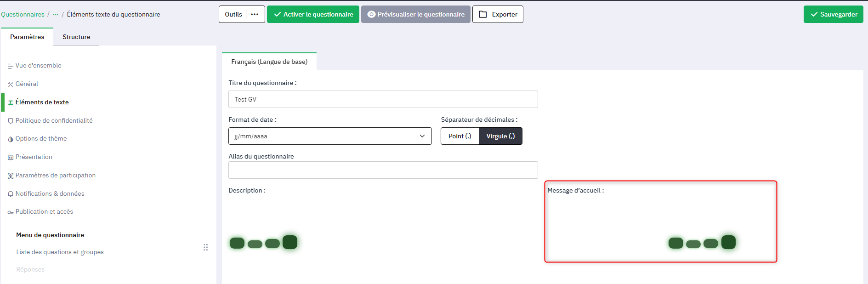Open the Présentation settings
The height and width of the screenshot is (284, 868).
(34, 157)
